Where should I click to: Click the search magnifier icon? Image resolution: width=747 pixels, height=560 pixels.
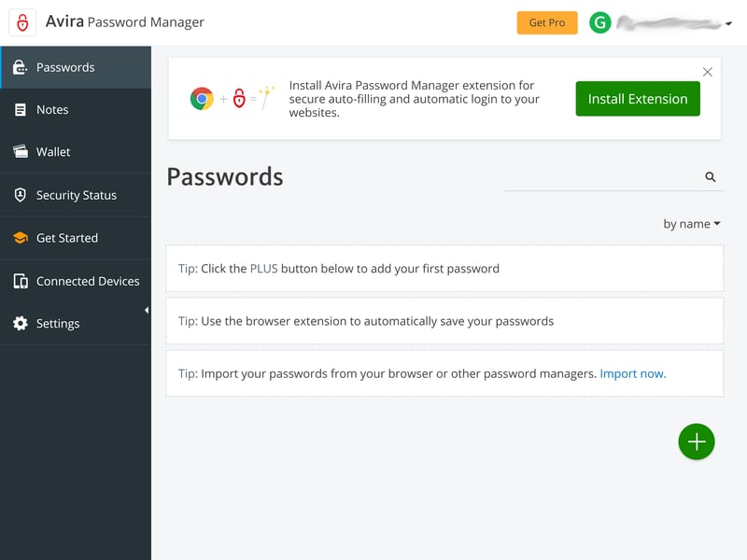710,177
